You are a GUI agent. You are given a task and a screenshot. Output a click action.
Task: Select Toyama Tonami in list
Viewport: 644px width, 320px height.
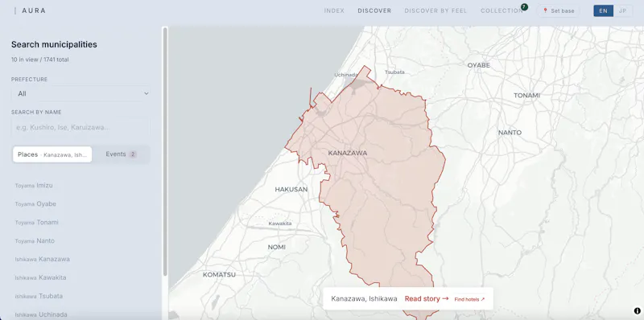click(36, 223)
